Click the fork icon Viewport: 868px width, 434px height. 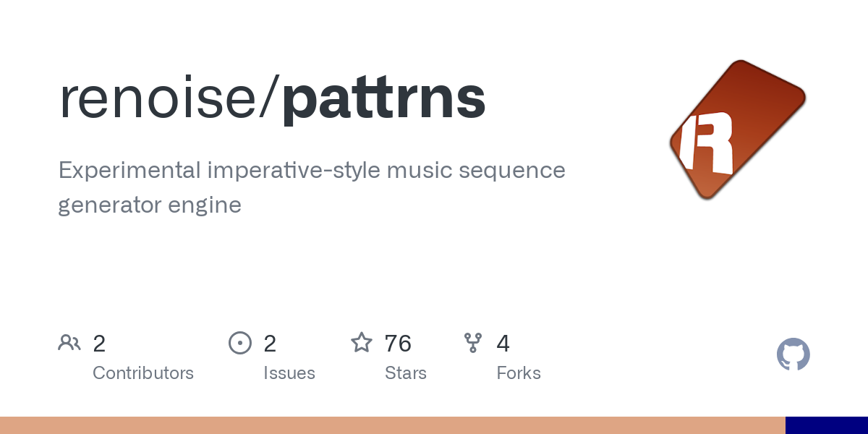click(473, 342)
